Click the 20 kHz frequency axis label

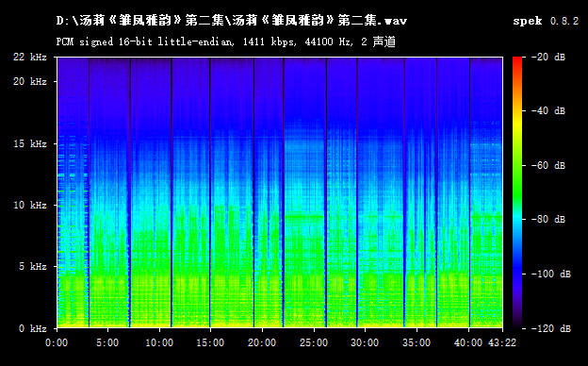pos(30,81)
